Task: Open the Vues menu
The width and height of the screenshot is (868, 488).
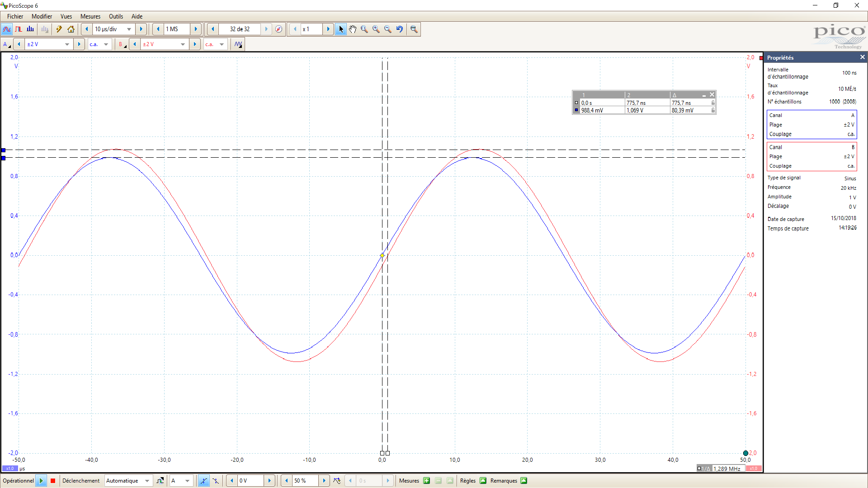Action: (66, 16)
